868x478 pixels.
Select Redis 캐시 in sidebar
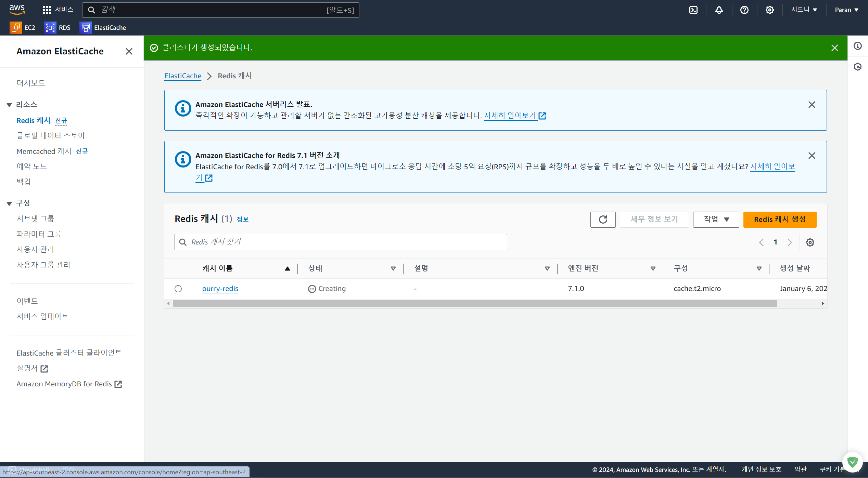pyautogui.click(x=34, y=121)
